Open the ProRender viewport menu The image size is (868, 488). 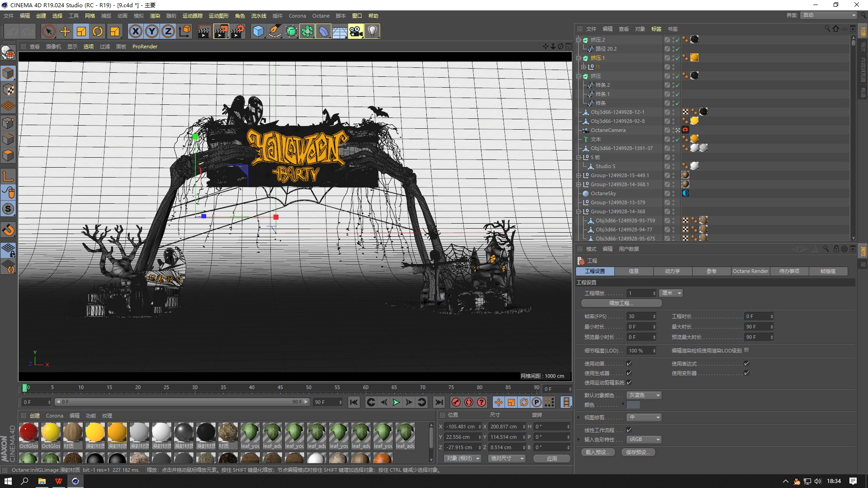145,47
